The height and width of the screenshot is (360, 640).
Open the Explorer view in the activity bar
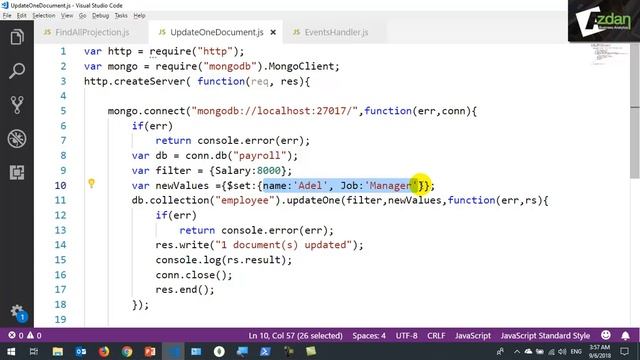click(17, 38)
